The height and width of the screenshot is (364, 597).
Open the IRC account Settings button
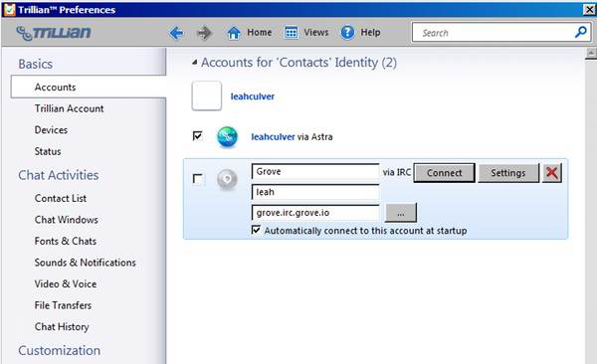(x=508, y=173)
